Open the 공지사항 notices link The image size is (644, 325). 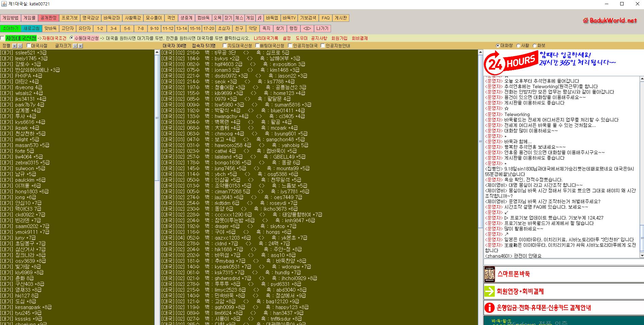click(319, 38)
